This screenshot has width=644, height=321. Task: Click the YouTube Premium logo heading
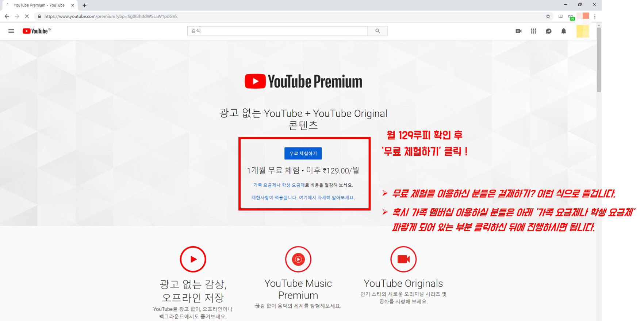[303, 81]
